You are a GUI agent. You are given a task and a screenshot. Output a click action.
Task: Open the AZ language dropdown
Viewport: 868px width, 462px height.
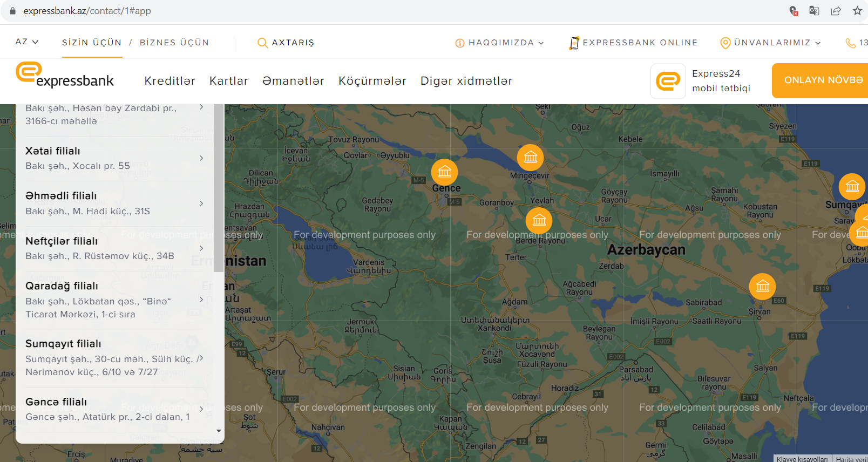[27, 42]
